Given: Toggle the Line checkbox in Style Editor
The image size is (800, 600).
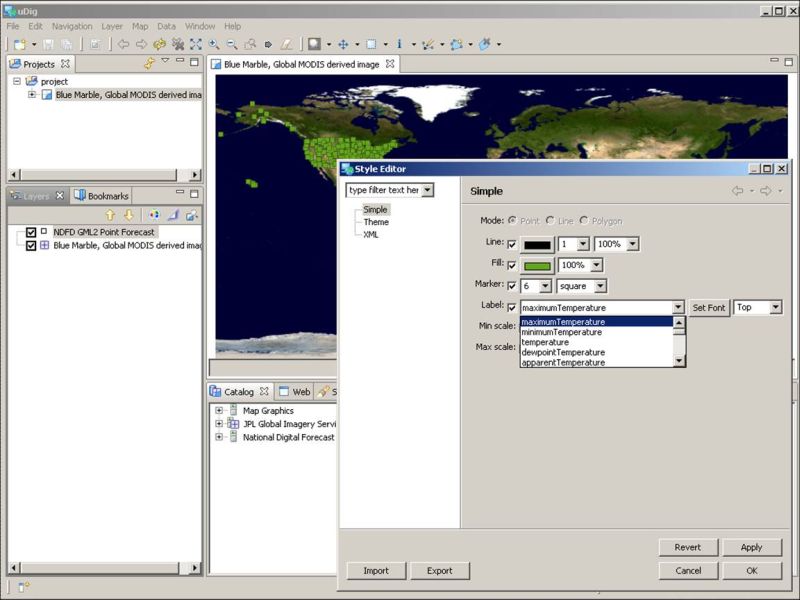Looking at the screenshot, I should pos(512,244).
